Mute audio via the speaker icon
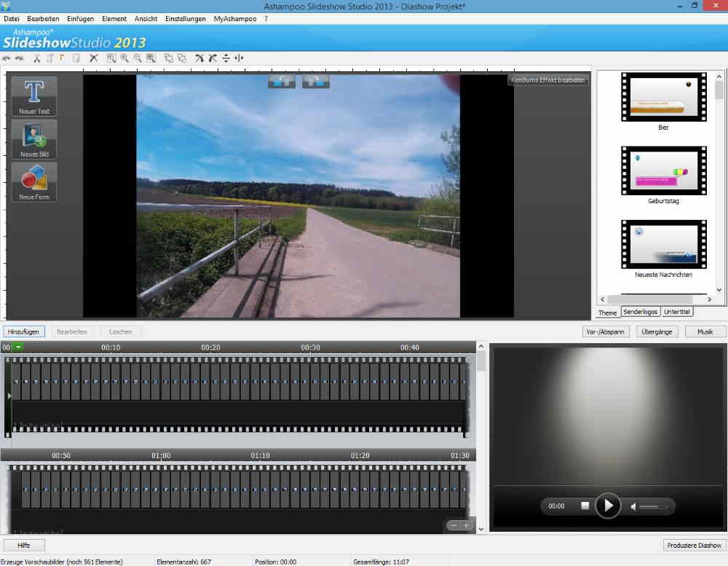This screenshot has width=728, height=566. click(633, 506)
